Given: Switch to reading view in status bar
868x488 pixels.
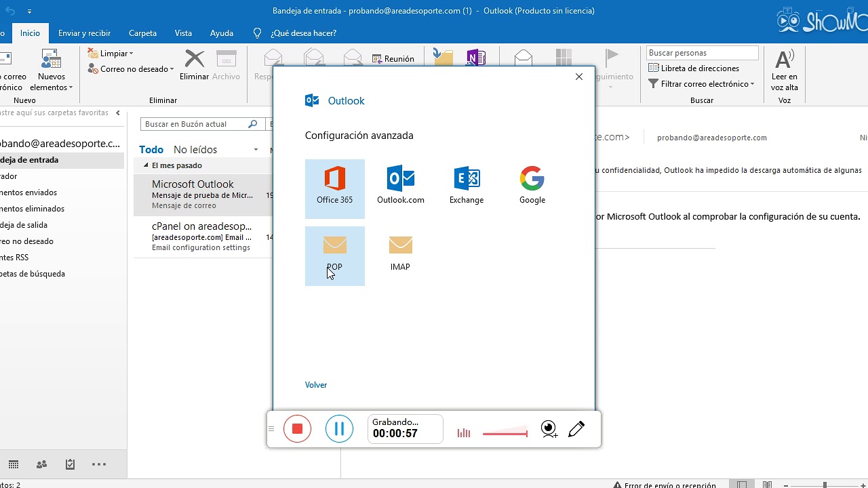Looking at the screenshot, I should (x=767, y=485).
